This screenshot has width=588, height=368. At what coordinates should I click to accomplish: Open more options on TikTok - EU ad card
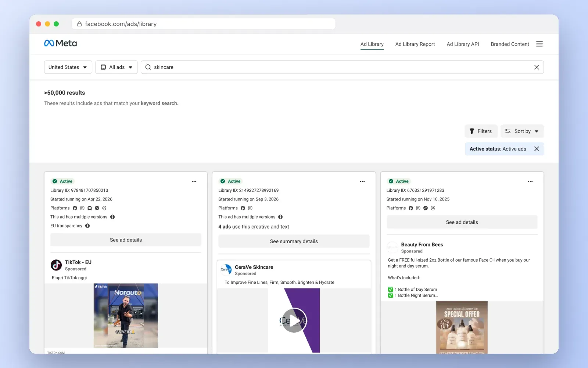194,181
